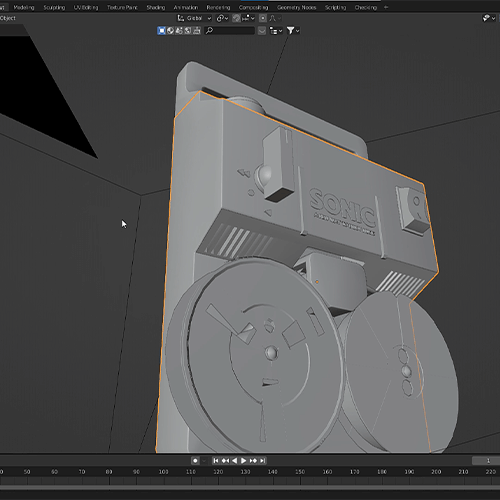Open the Scripting workspace tab
The height and width of the screenshot is (500, 500).
[335, 7]
